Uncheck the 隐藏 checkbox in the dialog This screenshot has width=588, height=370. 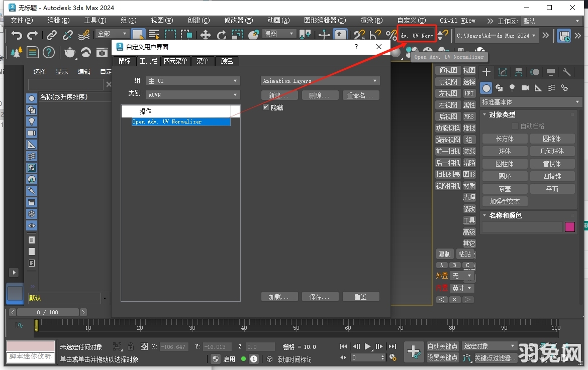click(265, 107)
